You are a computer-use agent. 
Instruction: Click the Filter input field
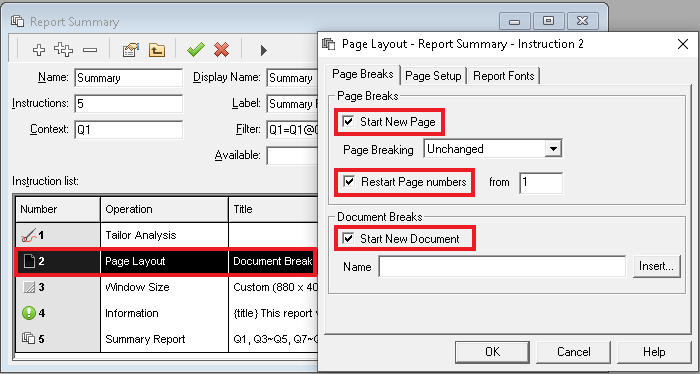tap(292, 129)
